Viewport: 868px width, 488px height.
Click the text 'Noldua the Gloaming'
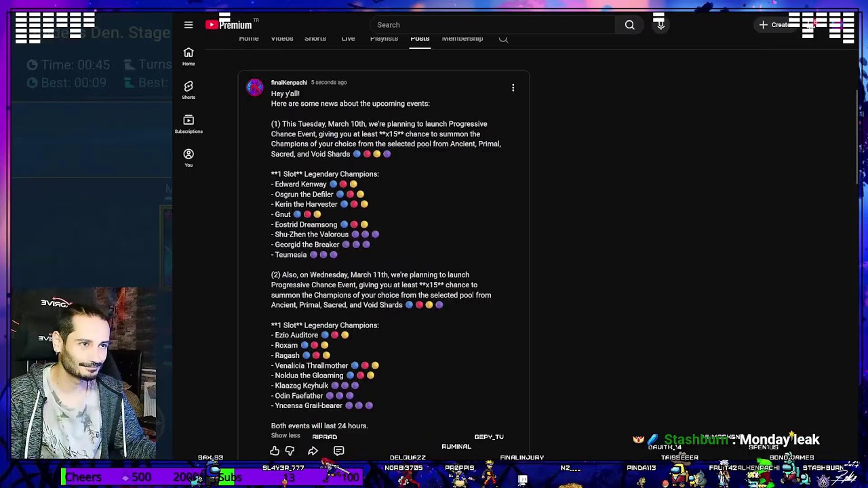click(309, 375)
